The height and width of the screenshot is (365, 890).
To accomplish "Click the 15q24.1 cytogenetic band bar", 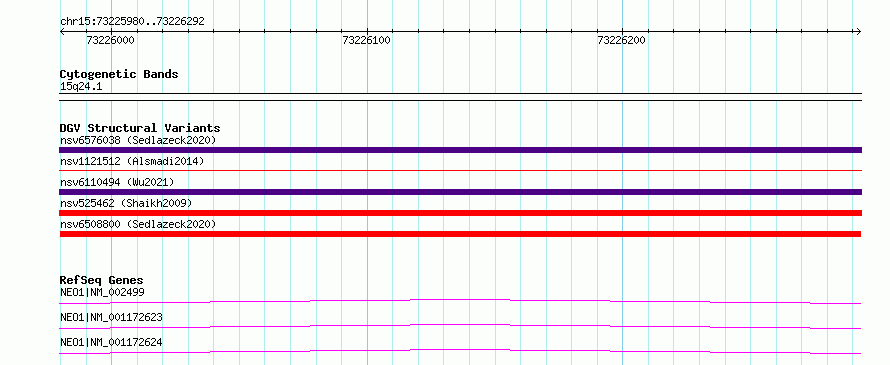I will [x=460, y=97].
